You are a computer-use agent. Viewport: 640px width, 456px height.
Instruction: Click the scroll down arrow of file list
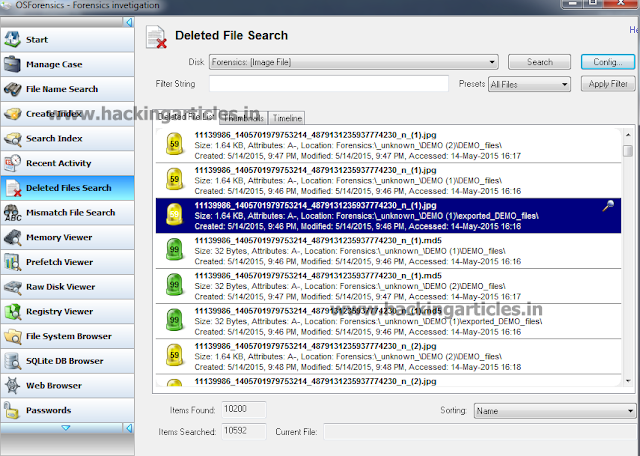click(x=628, y=381)
